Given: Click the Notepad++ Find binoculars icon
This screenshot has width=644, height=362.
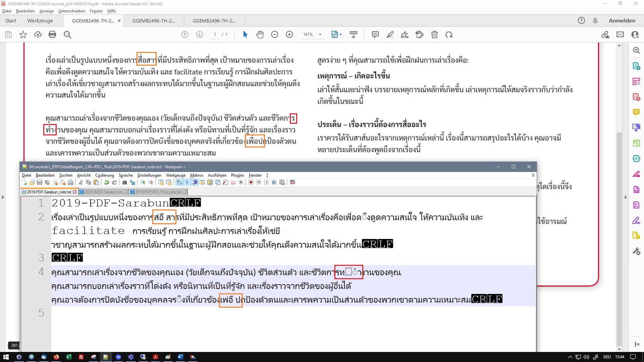Looking at the screenshot, I should click(124, 182).
